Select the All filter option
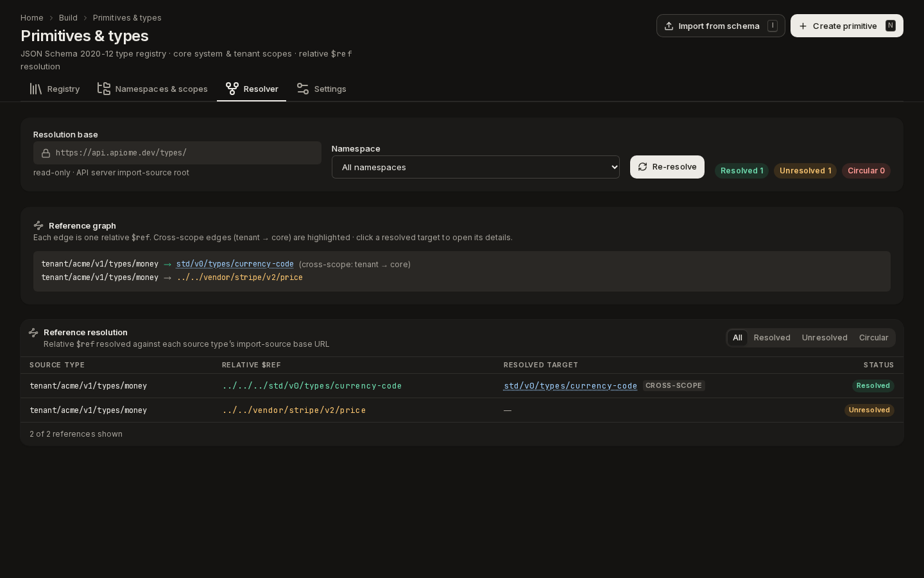The height and width of the screenshot is (578, 924). [x=737, y=338]
